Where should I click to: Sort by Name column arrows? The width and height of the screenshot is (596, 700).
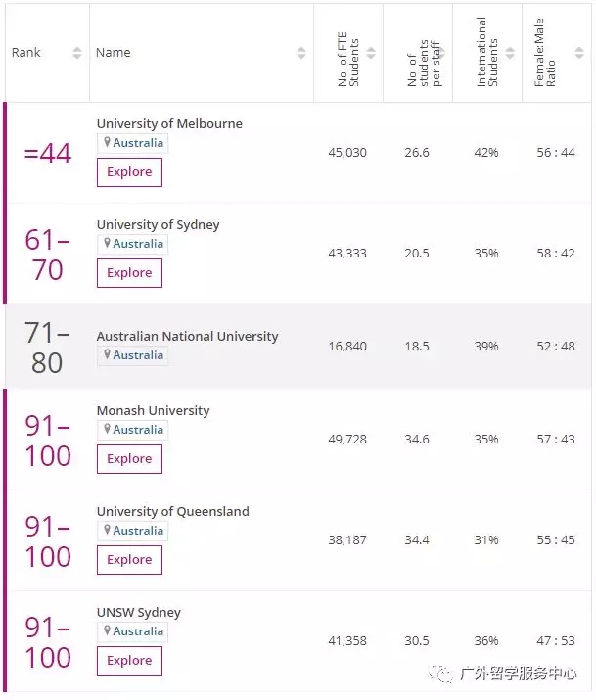301,53
